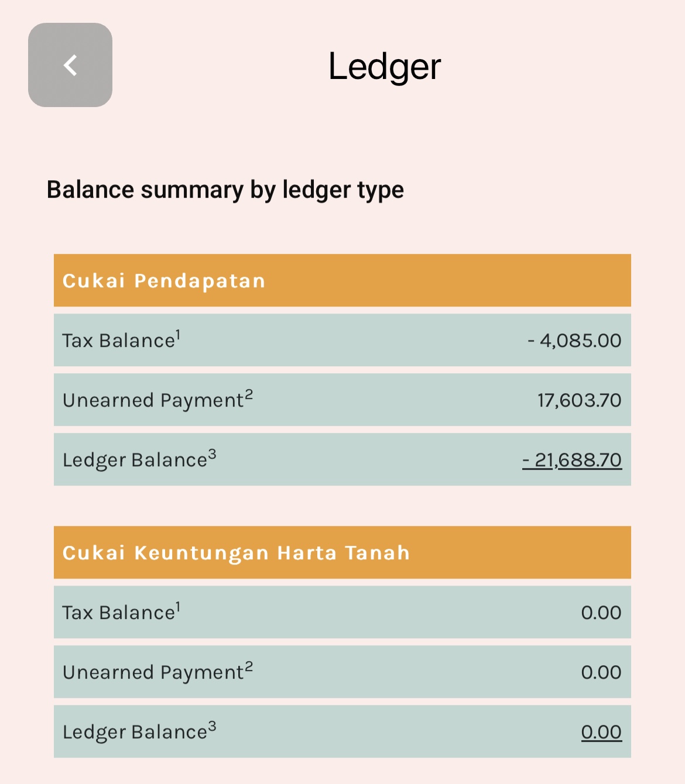Viewport: 685px width, 784px height.
Task: Tap footnote 1 beside Cukai Pendapatan Tax Balance
Action: pos(178,335)
